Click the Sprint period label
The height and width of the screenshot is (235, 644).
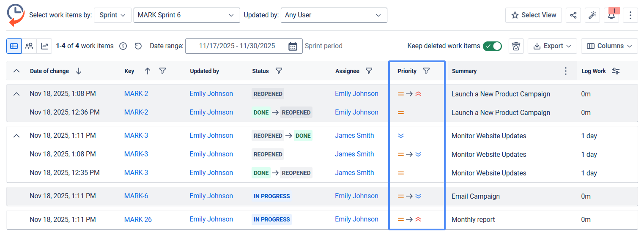(x=323, y=46)
